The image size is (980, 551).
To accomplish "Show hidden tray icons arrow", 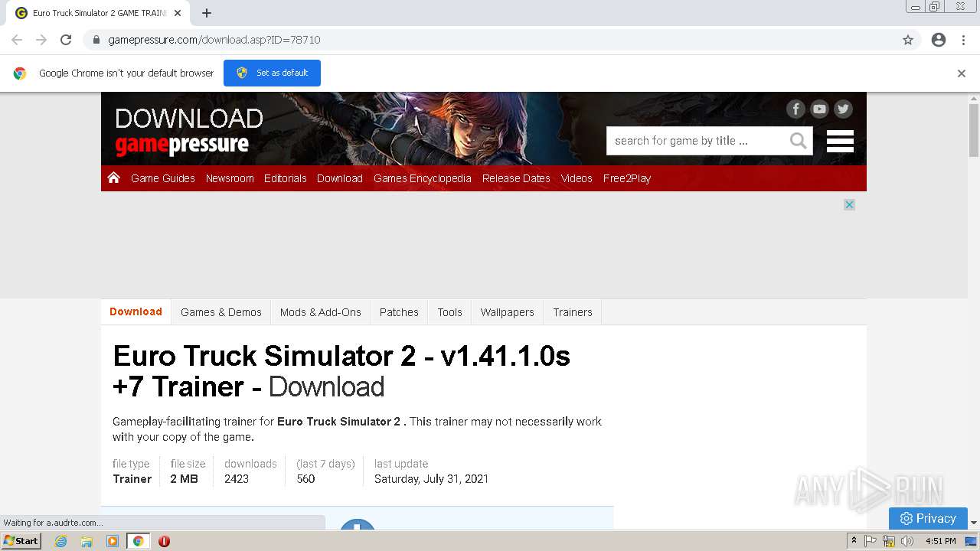I will [854, 541].
